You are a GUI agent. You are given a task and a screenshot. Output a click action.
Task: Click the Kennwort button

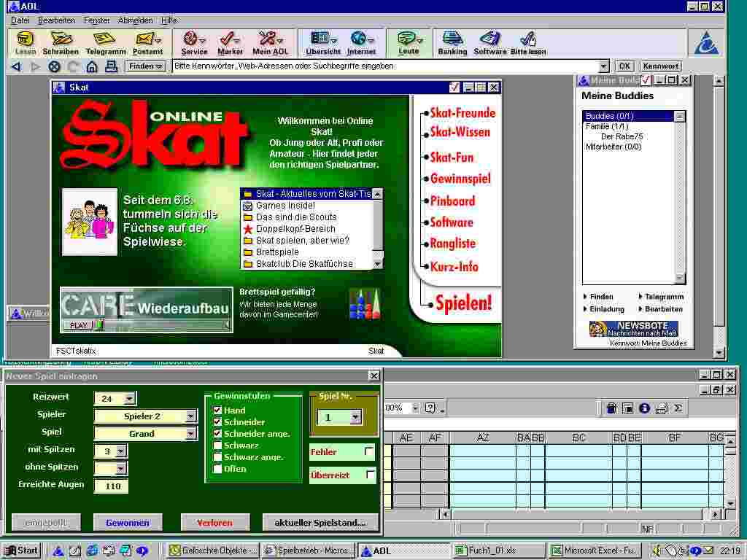coord(660,66)
